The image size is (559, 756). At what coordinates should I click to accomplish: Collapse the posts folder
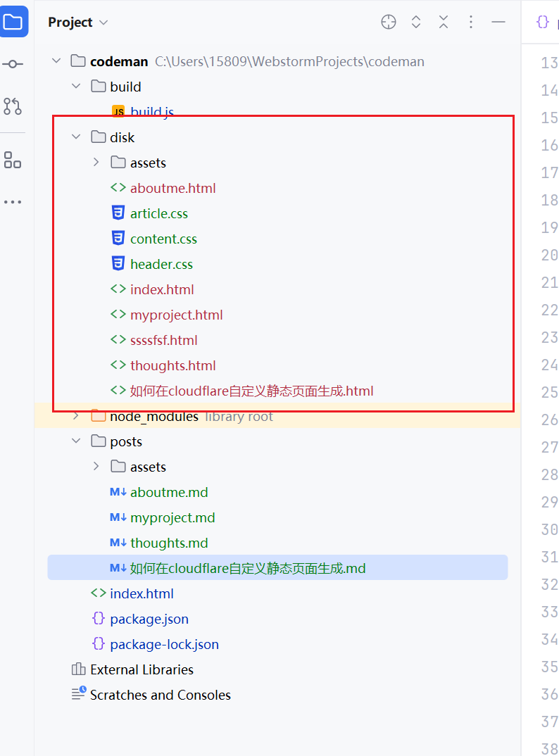(76, 441)
